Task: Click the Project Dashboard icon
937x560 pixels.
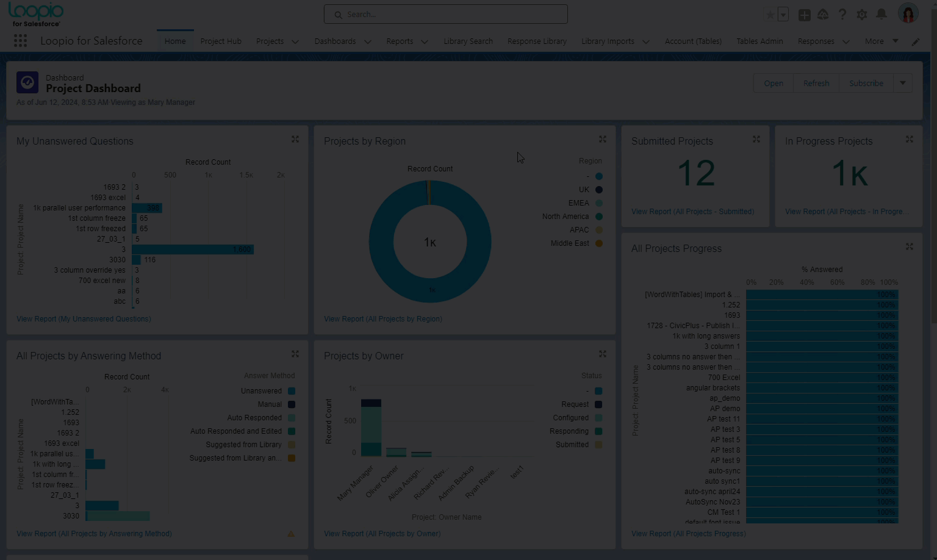Action: tap(27, 82)
